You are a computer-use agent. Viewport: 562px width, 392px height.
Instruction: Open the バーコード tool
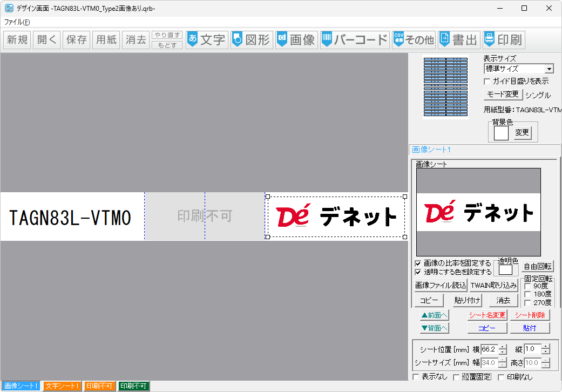pyautogui.click(x=355, y=39)
